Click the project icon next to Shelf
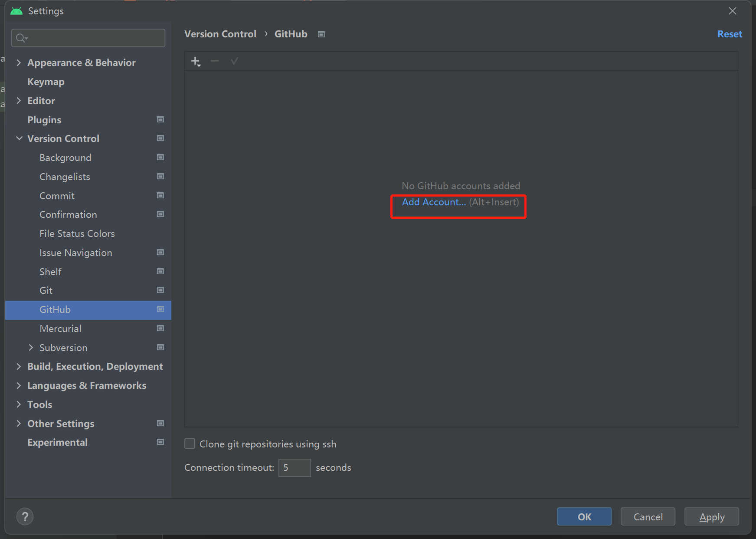 (x=160, y=271)
